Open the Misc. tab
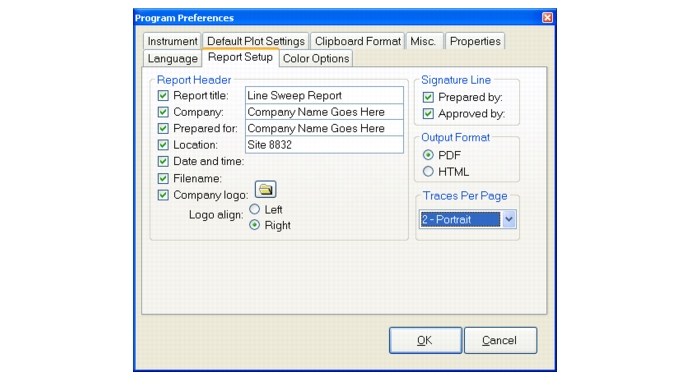Image resolution: width=688 pixels, height=386 pixels. click(424, 41)
